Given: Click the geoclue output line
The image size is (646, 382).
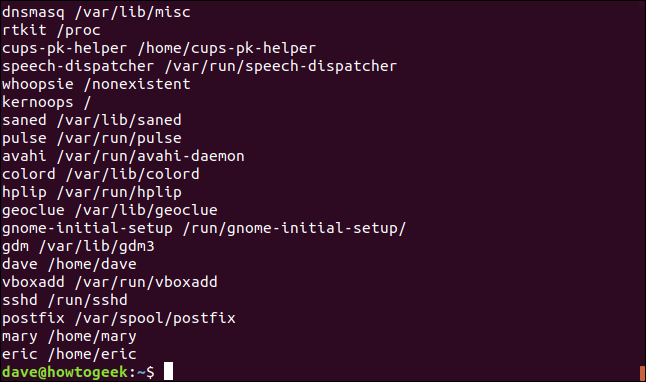Looking at the screenshot, I should [110, 210].
